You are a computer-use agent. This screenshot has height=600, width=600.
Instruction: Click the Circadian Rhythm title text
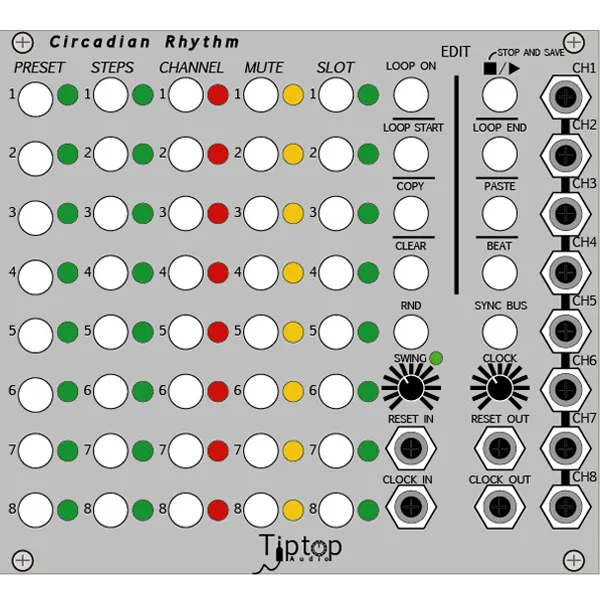(144, 42)
